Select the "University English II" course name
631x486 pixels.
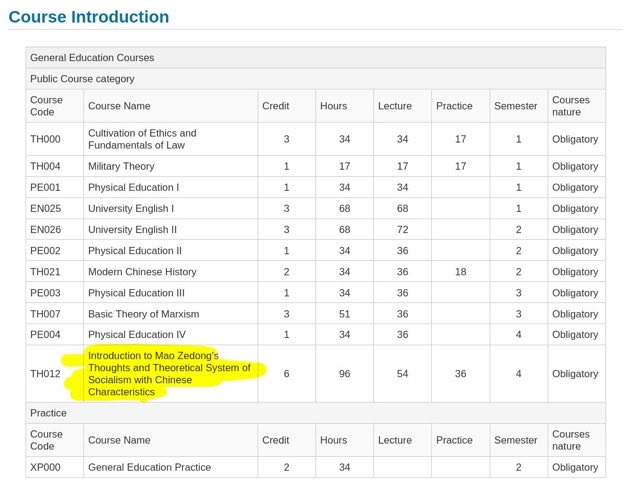(132, 230)
